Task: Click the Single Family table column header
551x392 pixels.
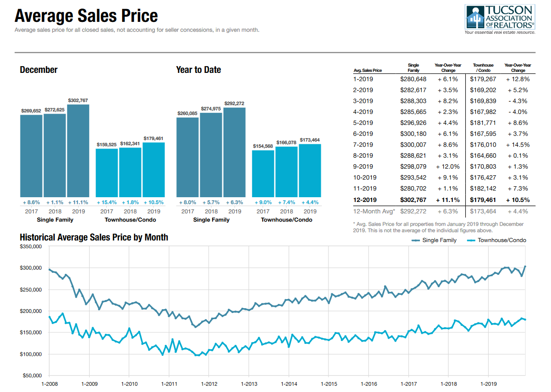Action: coord(413,68)
